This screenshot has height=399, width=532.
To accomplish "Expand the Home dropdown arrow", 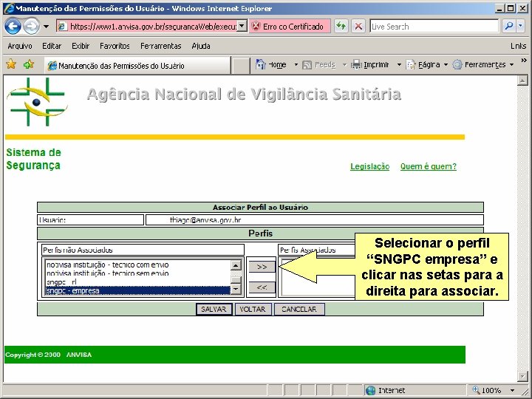I will click(296, 64).
